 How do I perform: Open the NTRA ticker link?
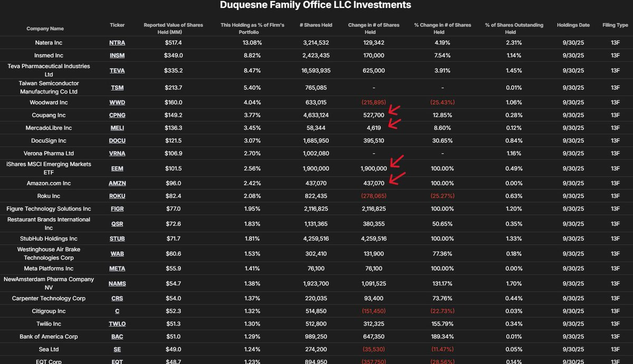[117, 43]
